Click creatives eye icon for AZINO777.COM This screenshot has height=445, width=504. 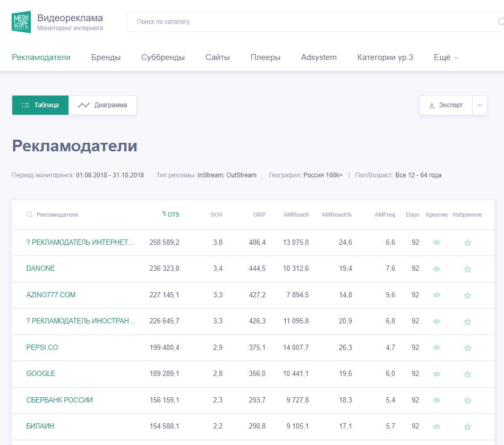point(437,295)
